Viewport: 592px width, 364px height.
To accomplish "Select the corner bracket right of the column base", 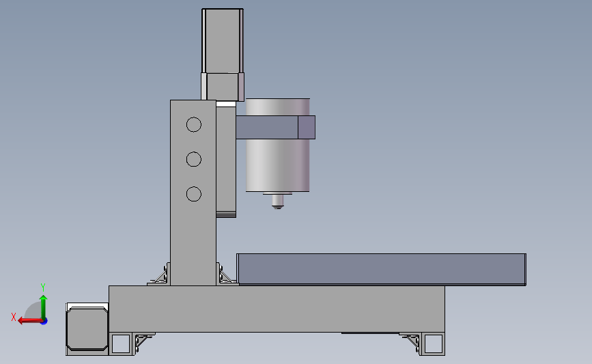I will tap(226, 274).
